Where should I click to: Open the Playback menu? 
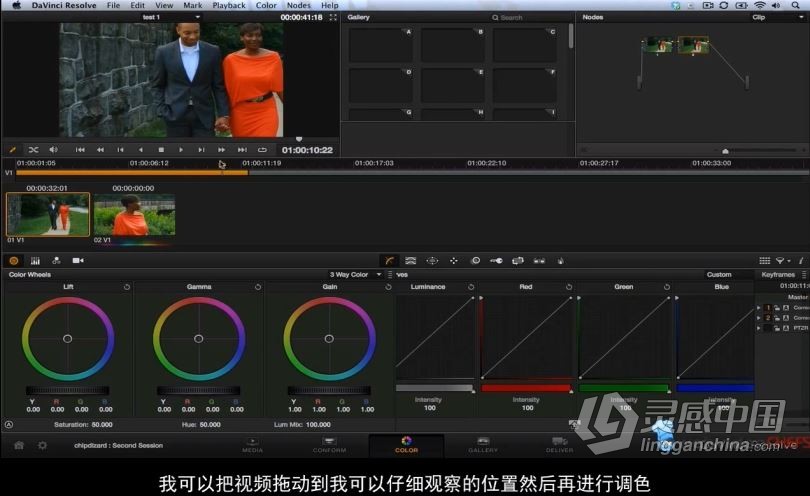coord(229,5)
